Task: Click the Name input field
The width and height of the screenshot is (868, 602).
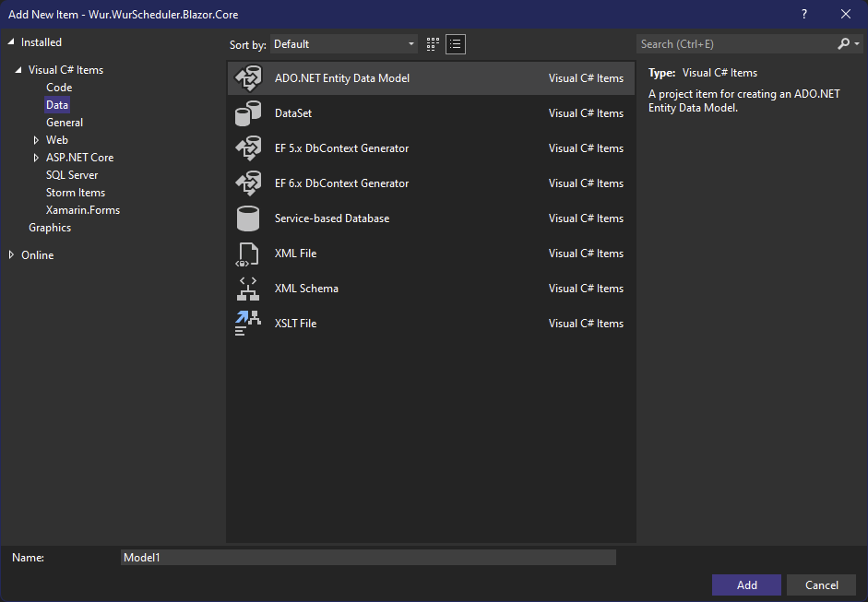Action: [368, 557]
